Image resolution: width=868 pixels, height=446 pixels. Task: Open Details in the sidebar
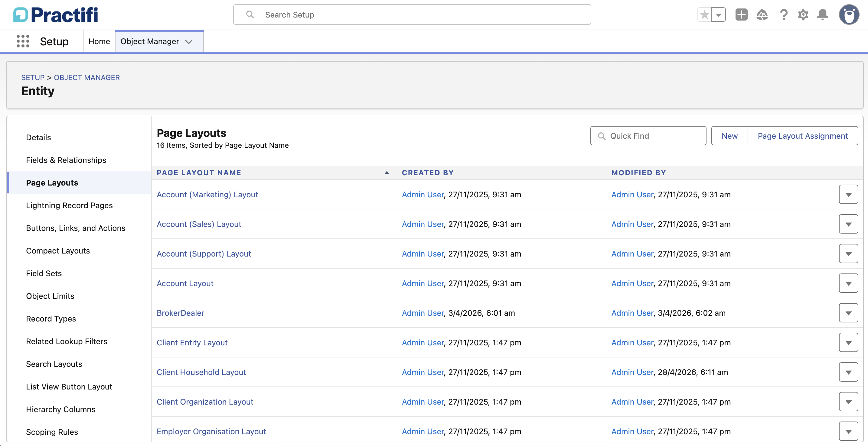pyautogui.click(x=38, y=137)
